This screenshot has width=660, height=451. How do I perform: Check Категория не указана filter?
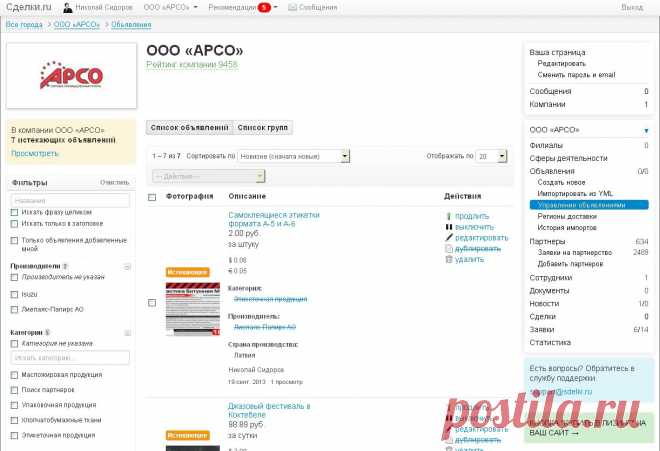tap(14, 344)
